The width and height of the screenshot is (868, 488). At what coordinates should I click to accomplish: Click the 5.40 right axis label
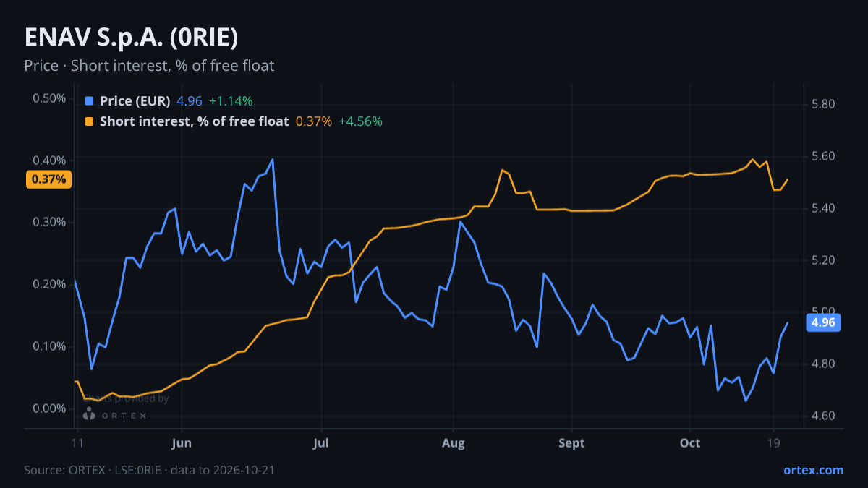click(x=823, y=208)
